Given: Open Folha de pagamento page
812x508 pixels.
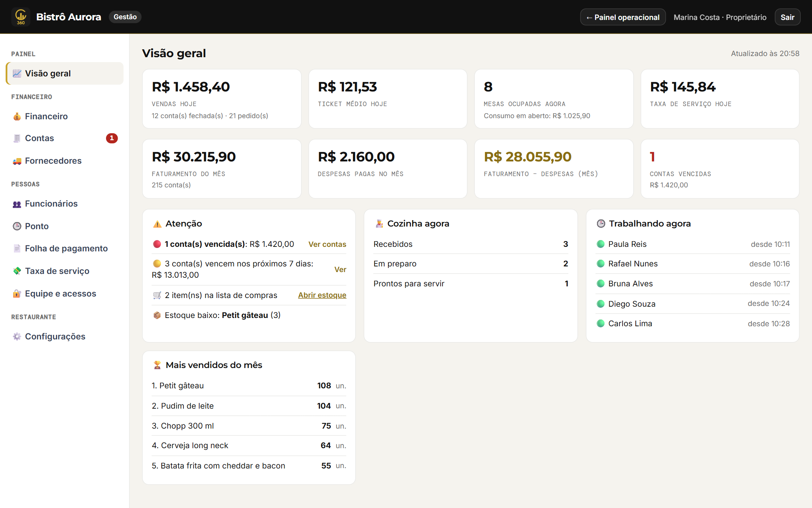Looking at the screenshot, I should tap(65, 248).
